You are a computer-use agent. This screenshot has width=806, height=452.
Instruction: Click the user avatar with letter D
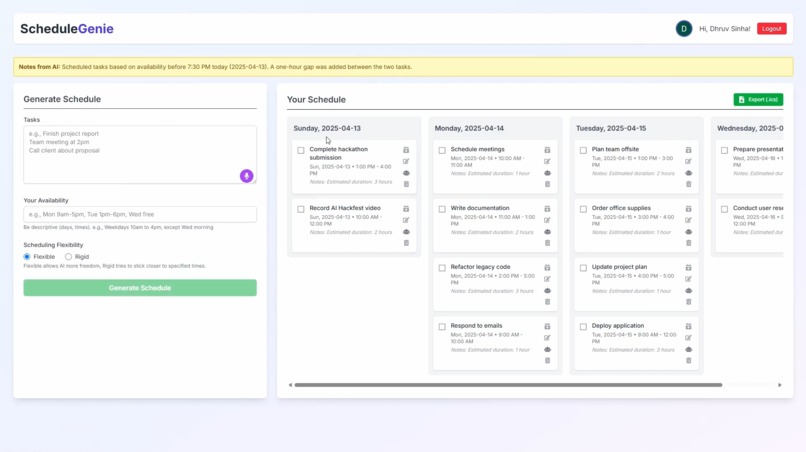coord(684,29)
